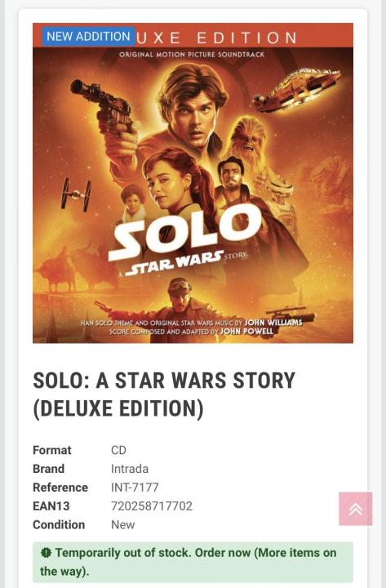Click the pink scroll-to-top double chevron button
Screen dimensions: 386x588
(x=355, y=509)
